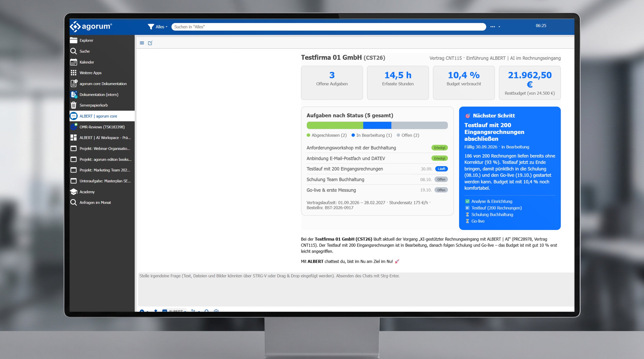This screenshot has width=644, height=359.
Task: Start a new chat with the pencil icon
Action: click(x=150, y=43)
